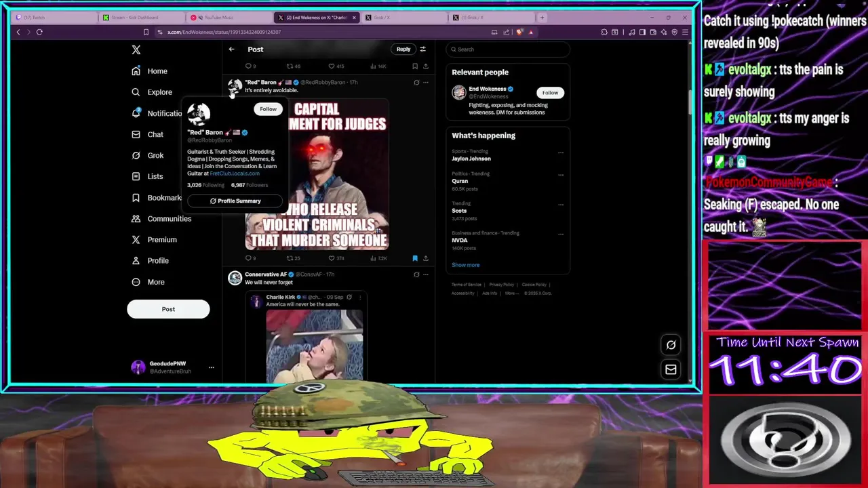Click the Brave Shields lion icon
868x488 pixels.
click(519, 32)
